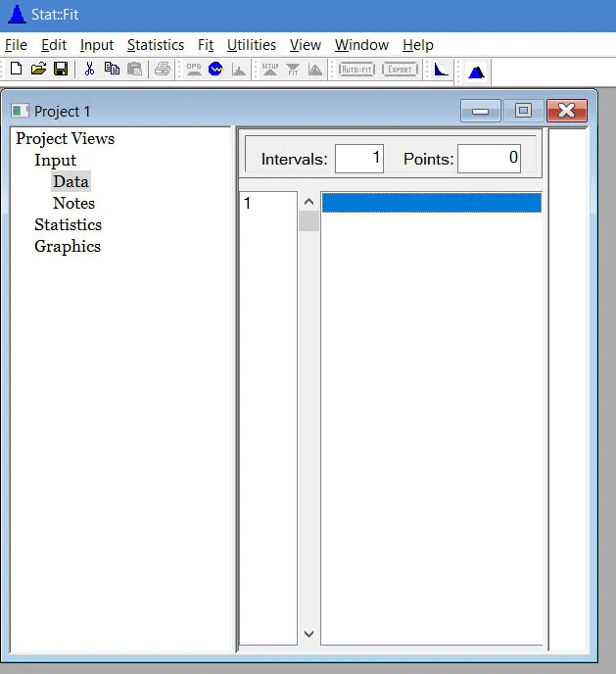616x674 pixels.
Task: Select the Notes tree item
Action: click(x=73, y=203)
